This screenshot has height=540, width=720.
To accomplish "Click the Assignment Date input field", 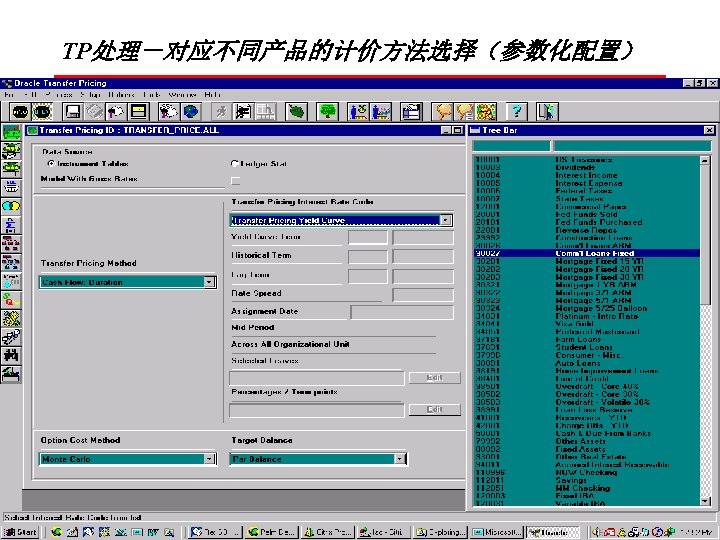I will pos(402,312).
